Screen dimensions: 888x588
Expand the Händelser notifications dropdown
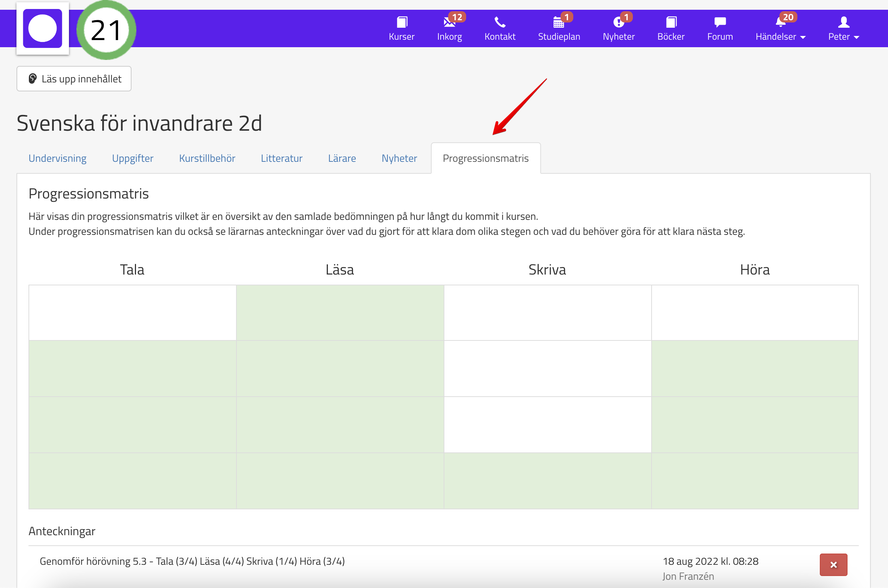(x=780, y=28)
